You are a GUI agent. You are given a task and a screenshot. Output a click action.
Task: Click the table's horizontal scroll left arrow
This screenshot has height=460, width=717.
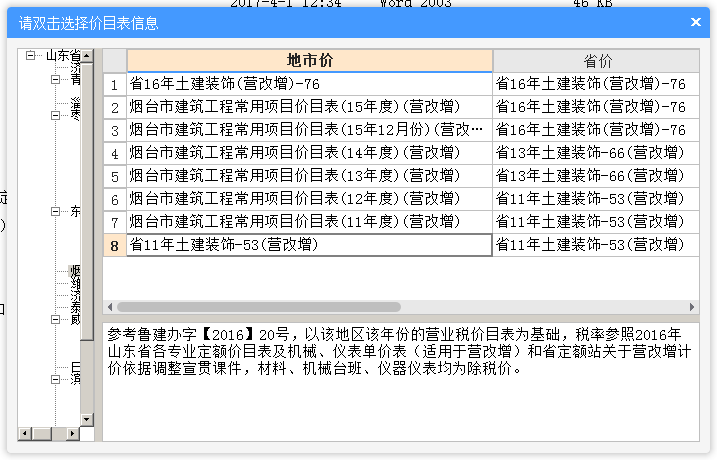pyautogui.click(x=110, y=307)
